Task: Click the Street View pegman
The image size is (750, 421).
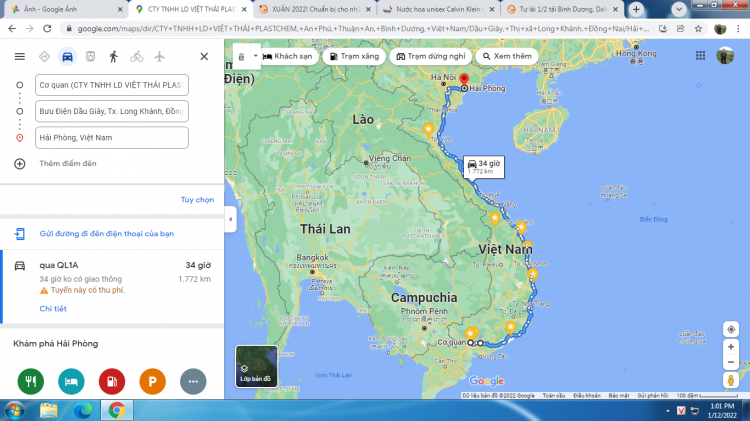Action: (731, 380)
